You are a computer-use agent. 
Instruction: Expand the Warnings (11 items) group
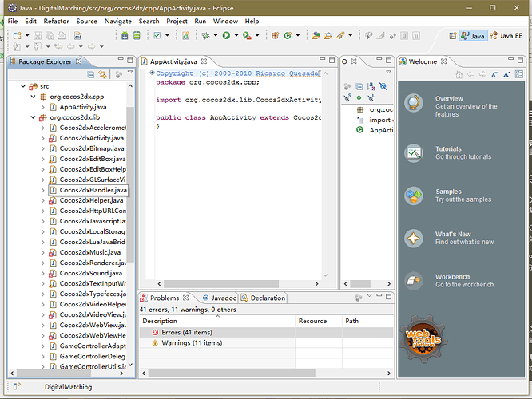point(145,342)
